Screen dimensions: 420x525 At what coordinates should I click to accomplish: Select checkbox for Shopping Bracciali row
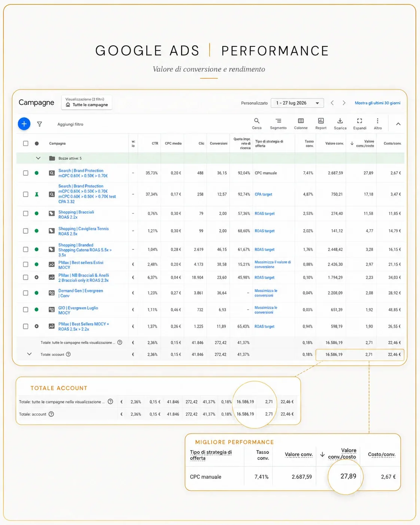pos(25,213)
